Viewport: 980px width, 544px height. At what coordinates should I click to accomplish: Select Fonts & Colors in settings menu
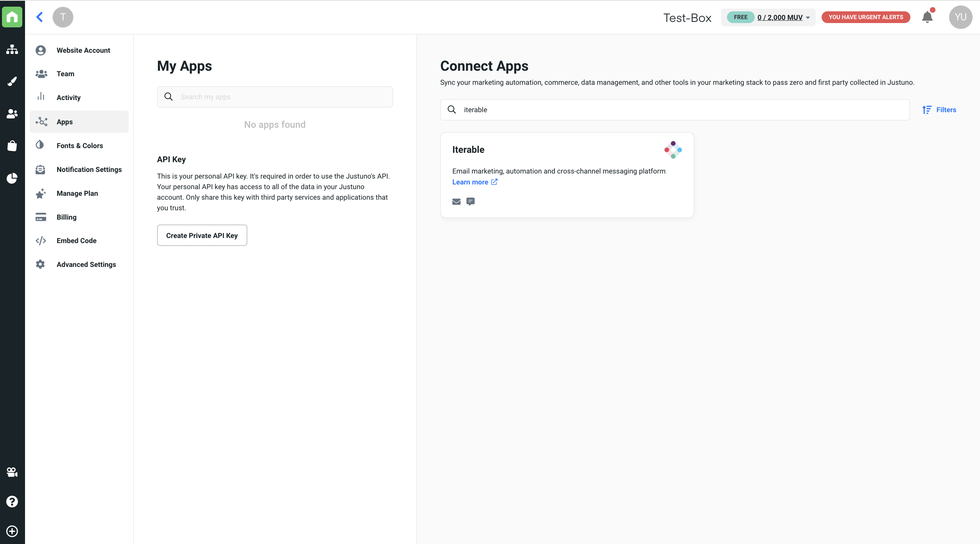click(80, 146)
